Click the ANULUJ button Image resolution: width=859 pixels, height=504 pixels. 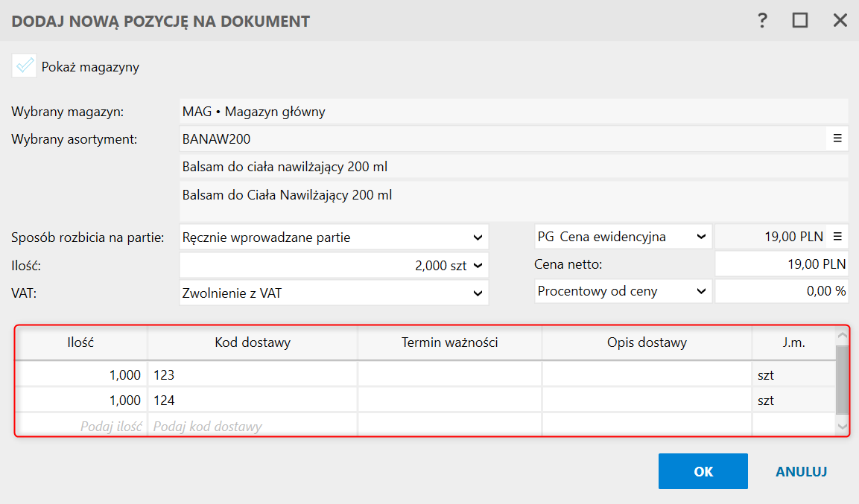(801, 471)
